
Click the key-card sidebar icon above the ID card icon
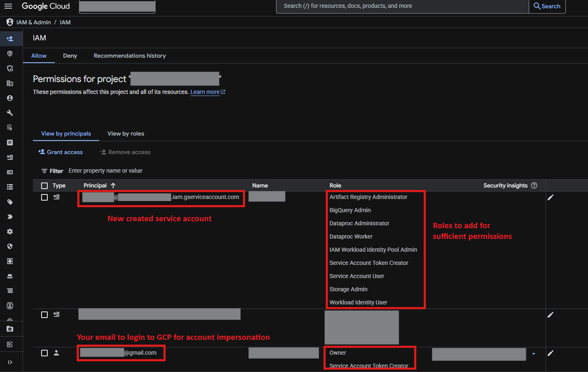pyautogui.click(x=10, y=157)
